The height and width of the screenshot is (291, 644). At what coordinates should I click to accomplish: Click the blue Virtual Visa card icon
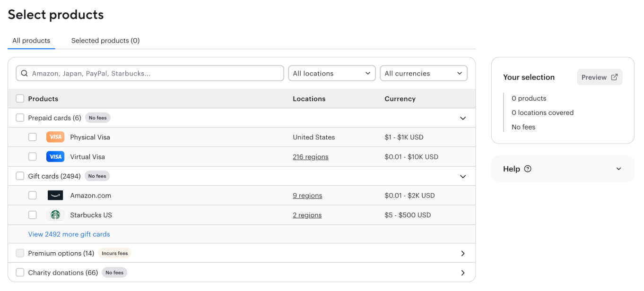pos(55,157)
